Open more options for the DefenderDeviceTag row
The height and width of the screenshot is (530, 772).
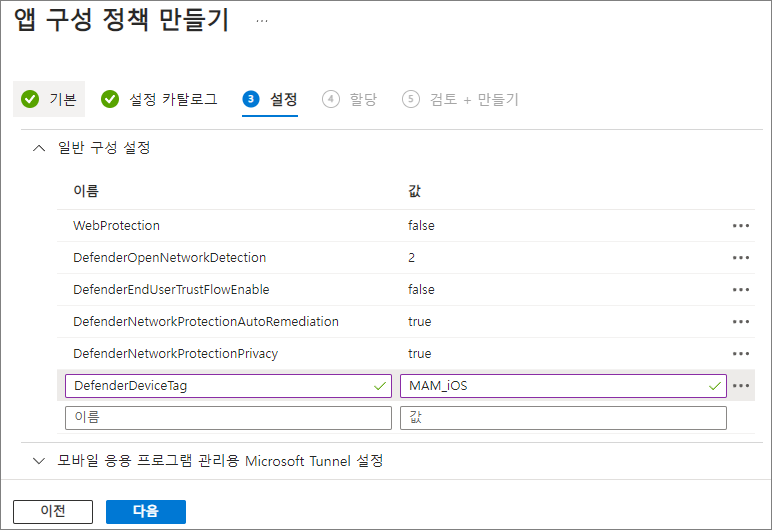pyautogui.click(x=740, y=386)
